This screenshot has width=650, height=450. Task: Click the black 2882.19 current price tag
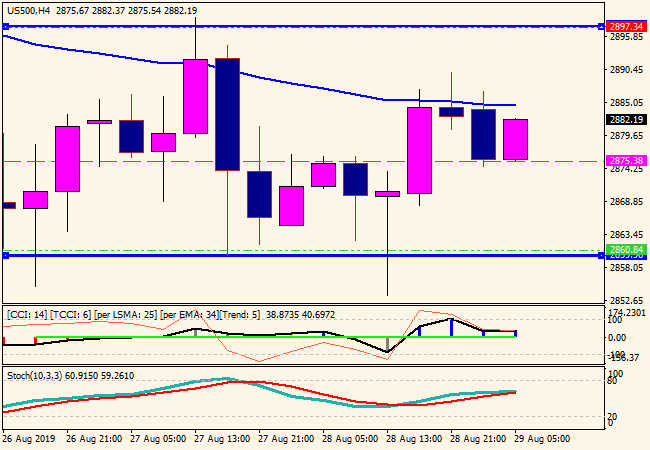[x=626, y=119]
